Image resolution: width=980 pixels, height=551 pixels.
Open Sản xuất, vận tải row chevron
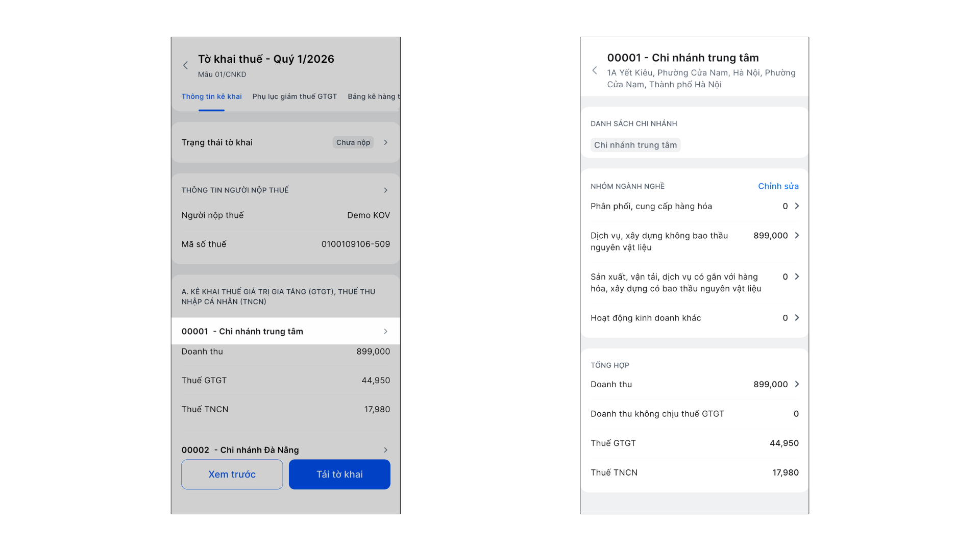coord(797,277)
